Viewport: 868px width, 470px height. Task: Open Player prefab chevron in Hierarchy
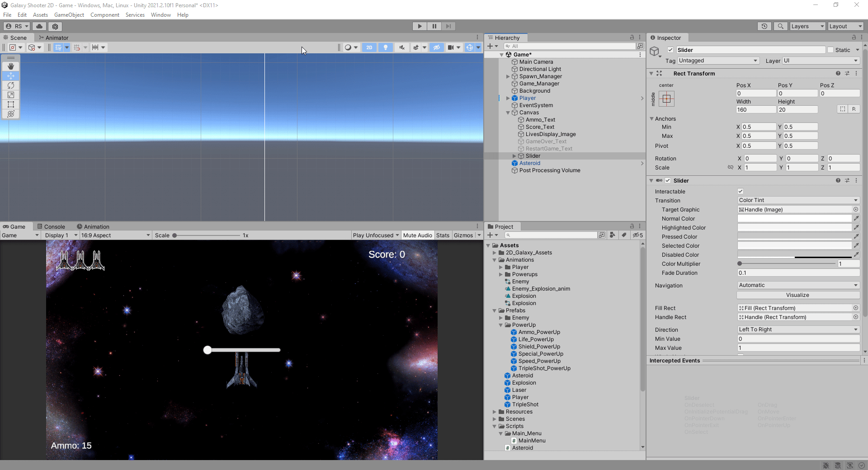click(642, 98)
